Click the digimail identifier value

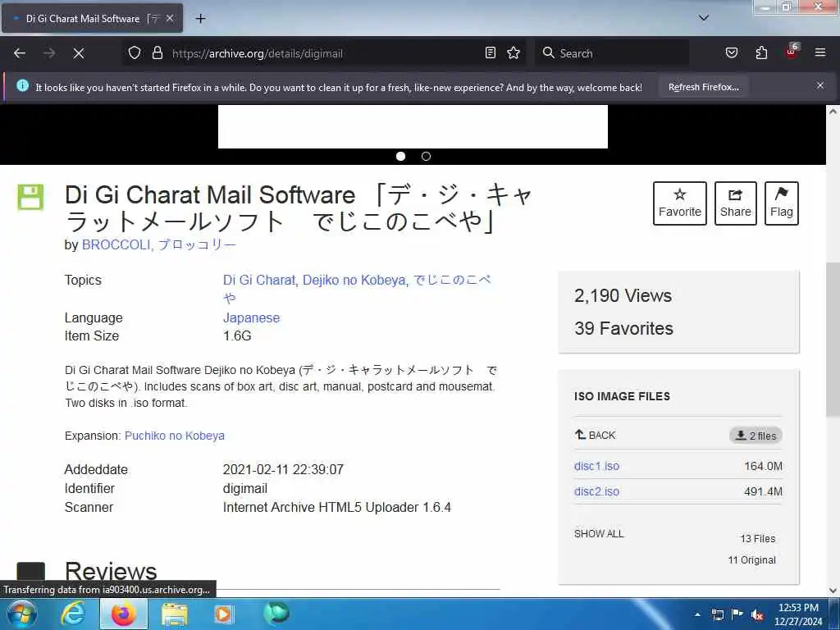(x=244, y=489)
